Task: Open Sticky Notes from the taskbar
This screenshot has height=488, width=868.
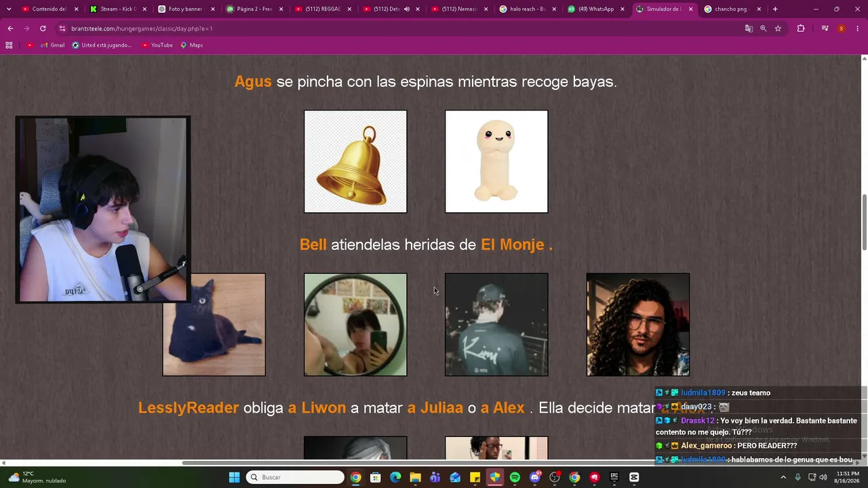Action: click(475, 477)
